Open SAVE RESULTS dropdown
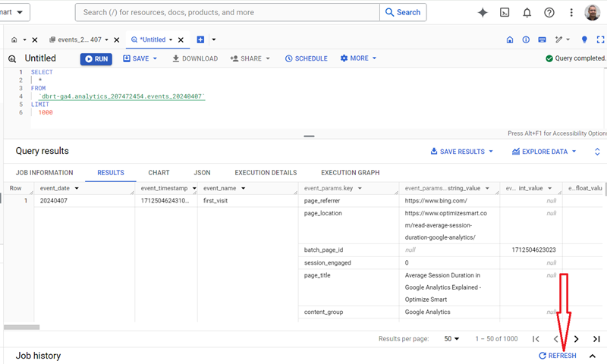This screenshot has height=364, width=607. pos(461,151)
